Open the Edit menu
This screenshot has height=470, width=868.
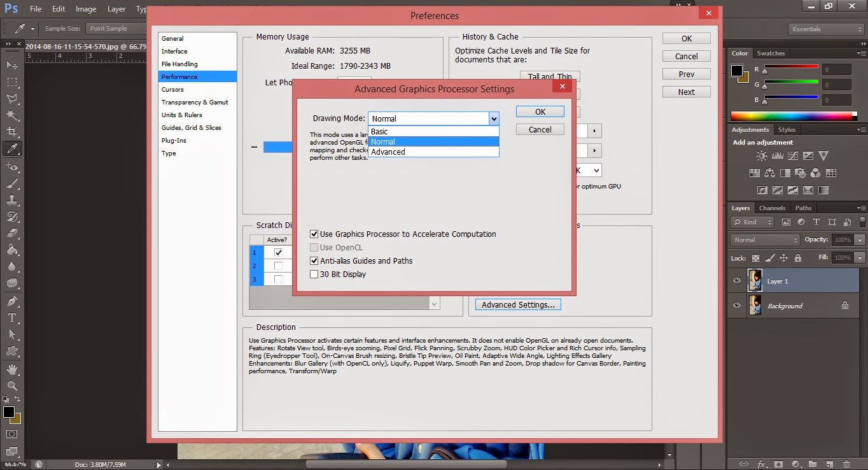(x=59, y=10)
